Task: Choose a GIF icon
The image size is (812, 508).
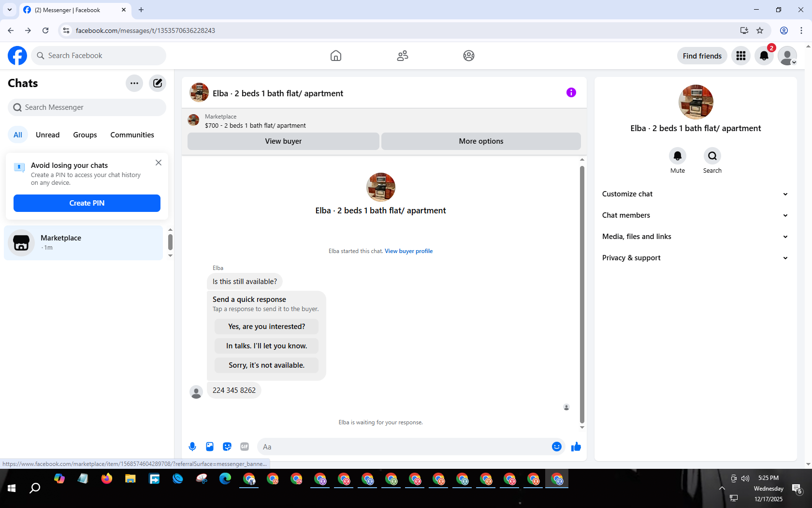Action: point(245,447)
